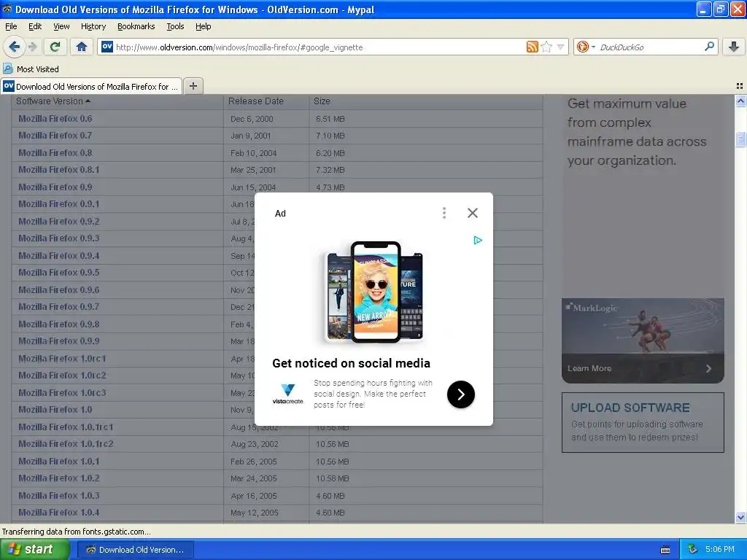
Task: Select the 'Download Old Version...' taskbar button
Action: [135, 550]
